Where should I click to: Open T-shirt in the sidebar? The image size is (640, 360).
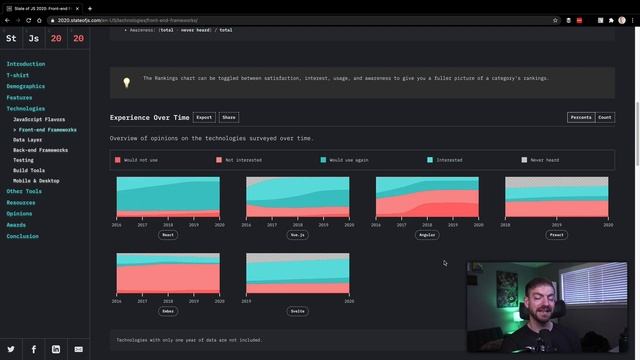[18, 75]
